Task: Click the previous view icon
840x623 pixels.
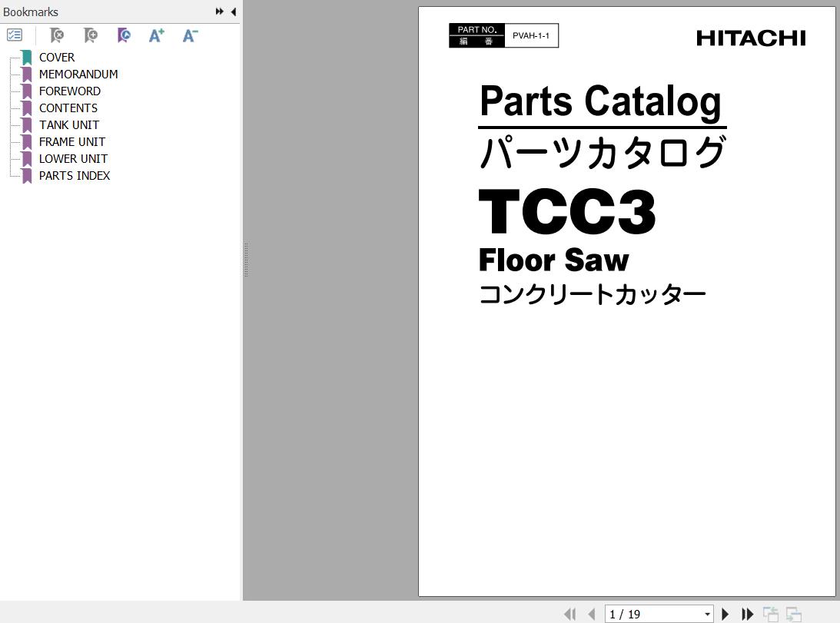Action: pos(770,614)
